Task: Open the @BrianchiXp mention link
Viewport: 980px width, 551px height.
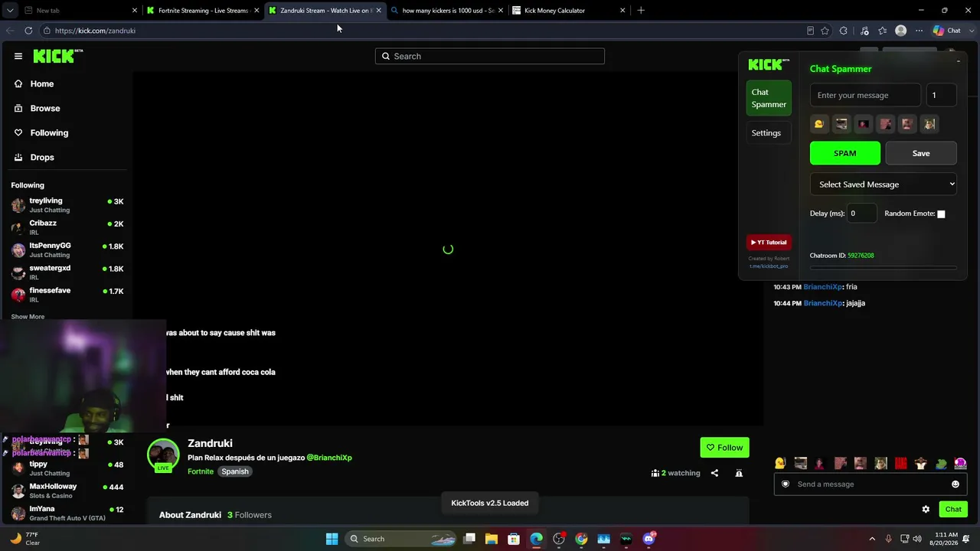Action: coord(329,458)
